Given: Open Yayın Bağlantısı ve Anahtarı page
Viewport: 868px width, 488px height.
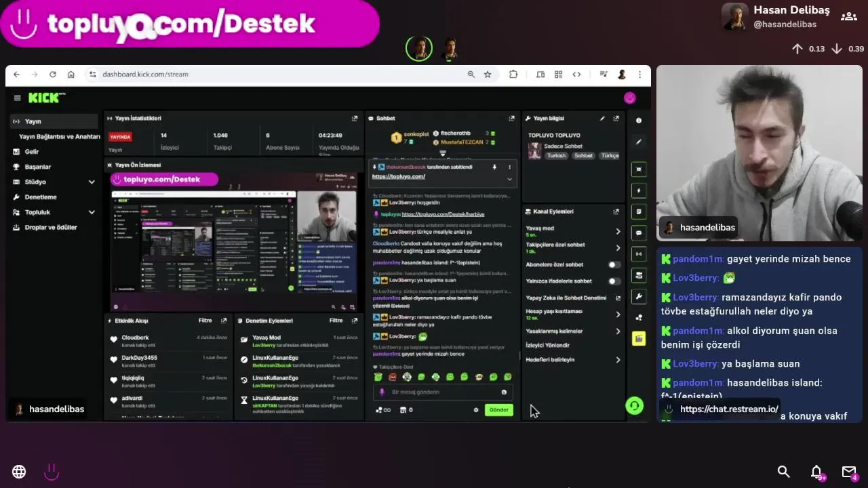Looking at the screenshot, I should tap(59, 136).
